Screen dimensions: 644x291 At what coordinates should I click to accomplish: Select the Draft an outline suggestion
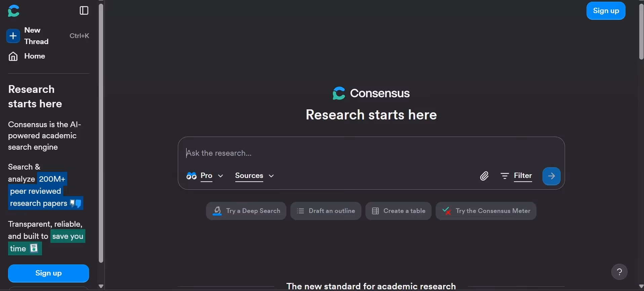[326, 211]
